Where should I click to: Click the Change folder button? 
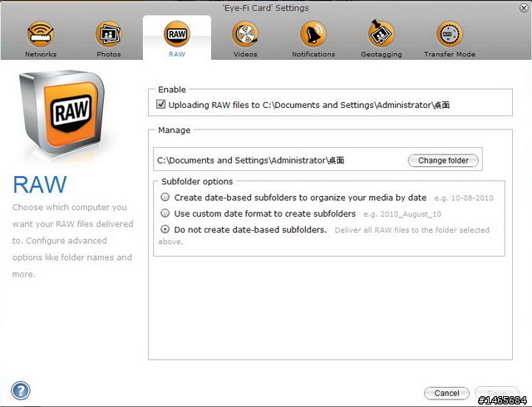pos(443,160)
